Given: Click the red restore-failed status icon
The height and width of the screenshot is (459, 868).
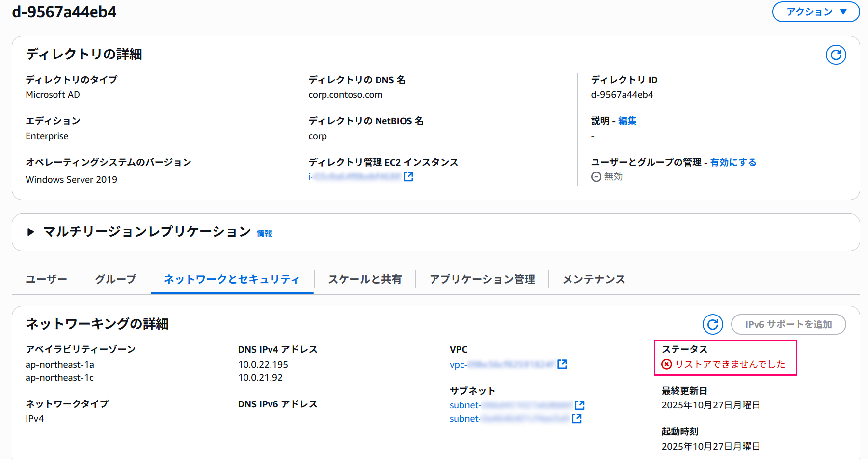Looking at the screenshot, I should (x=666, y=365).
